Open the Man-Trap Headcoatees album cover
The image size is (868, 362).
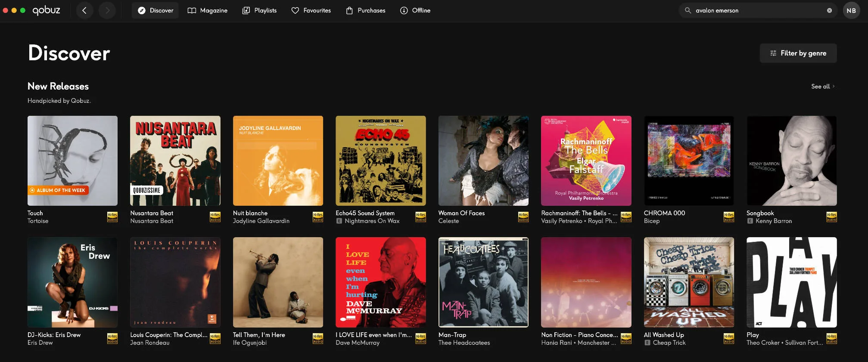coord(483,282)
